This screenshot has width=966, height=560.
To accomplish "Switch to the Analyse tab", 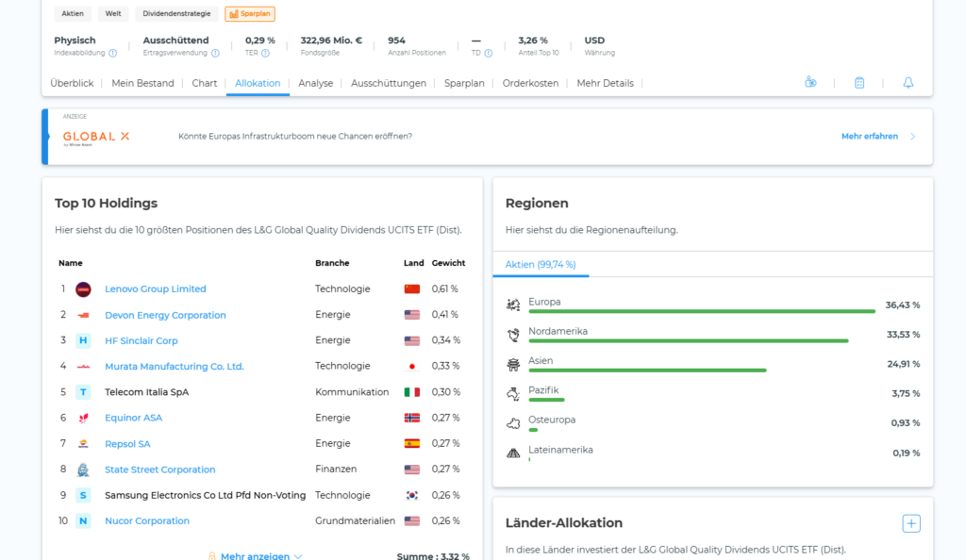I will 315,83.
